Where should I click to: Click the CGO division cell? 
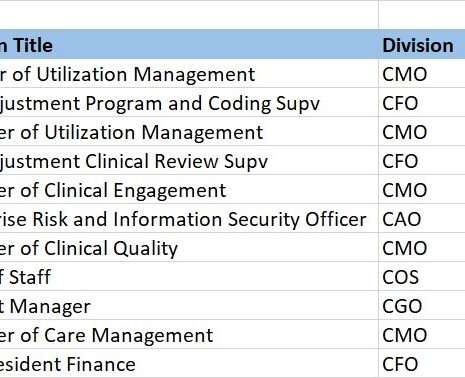click(x=422, y=305)
